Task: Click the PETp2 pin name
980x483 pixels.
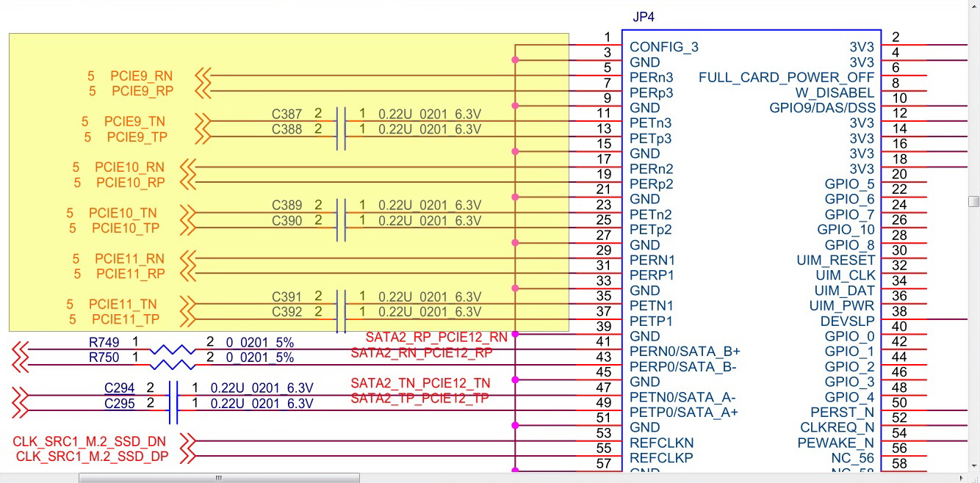Action: [x=651, y=229]
